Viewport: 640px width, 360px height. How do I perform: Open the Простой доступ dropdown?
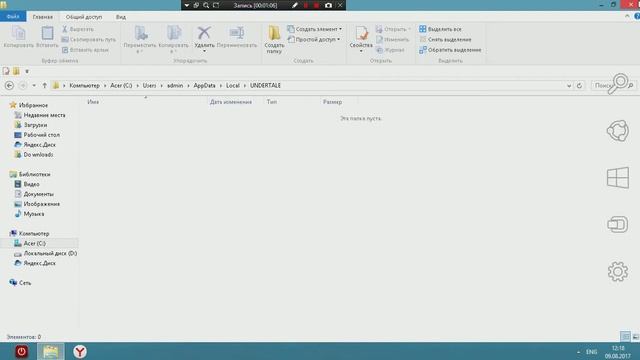(x=314, y=40)
